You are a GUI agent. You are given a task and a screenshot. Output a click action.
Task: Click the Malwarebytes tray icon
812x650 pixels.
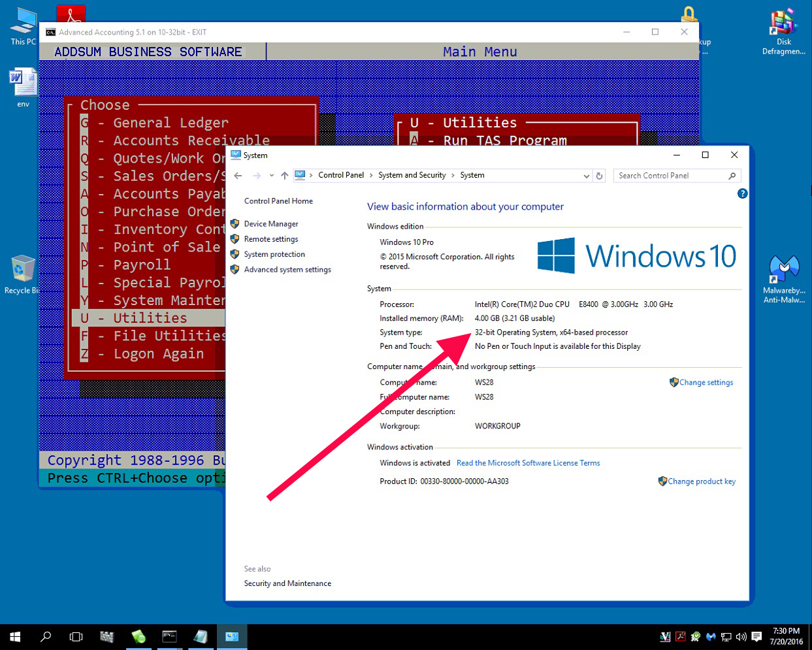[x=711, y=636]
